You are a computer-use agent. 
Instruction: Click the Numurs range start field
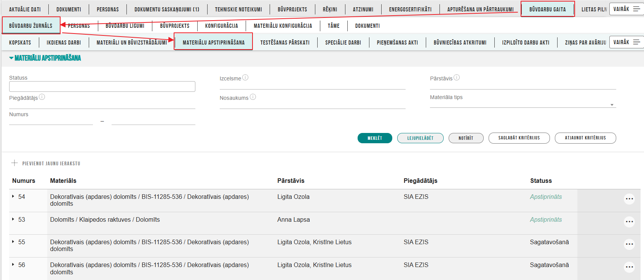[x=51, y=121]
